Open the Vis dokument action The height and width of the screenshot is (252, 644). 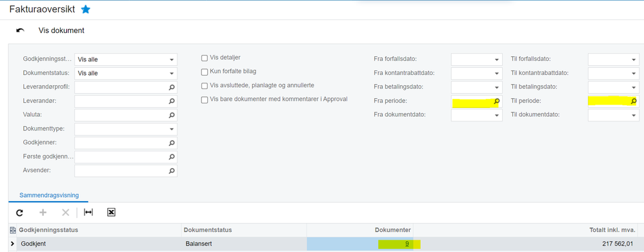[x=61, y=30]
